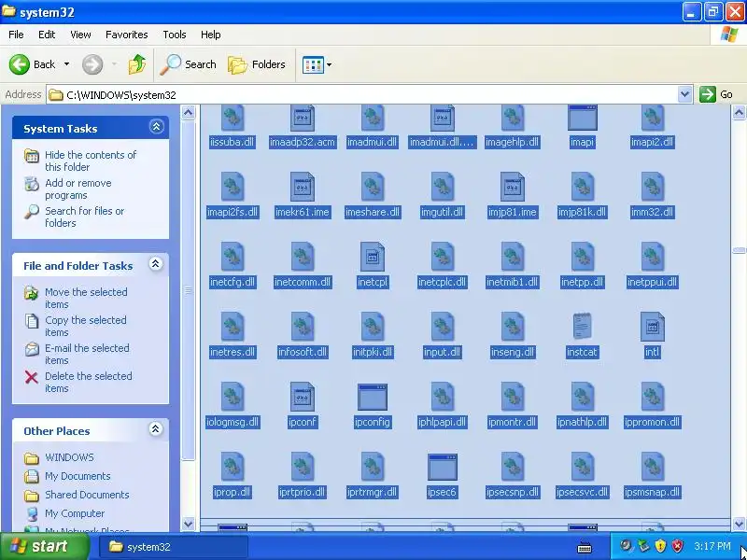Screen dimensions: 747x560
Task: Click the task pane scroll up arrow
Action: point(189,112)
